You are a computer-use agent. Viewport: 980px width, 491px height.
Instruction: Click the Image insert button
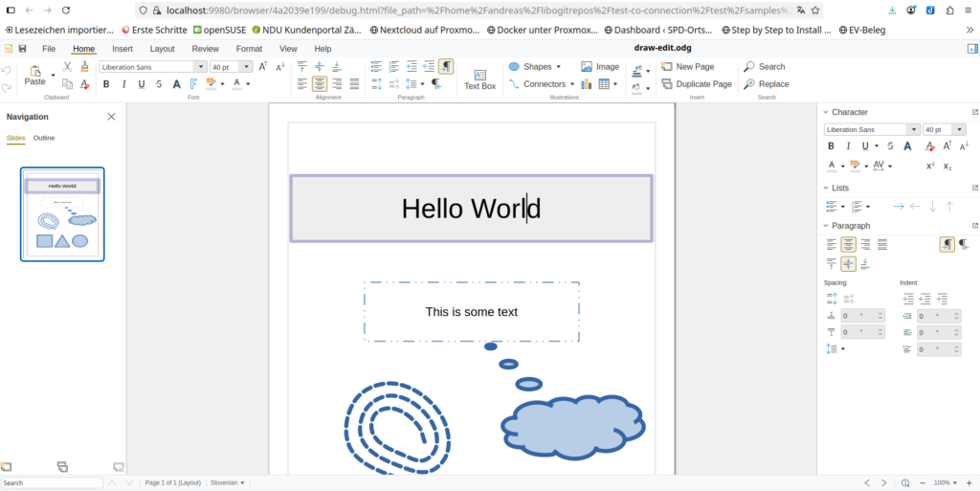pos(600,66)
